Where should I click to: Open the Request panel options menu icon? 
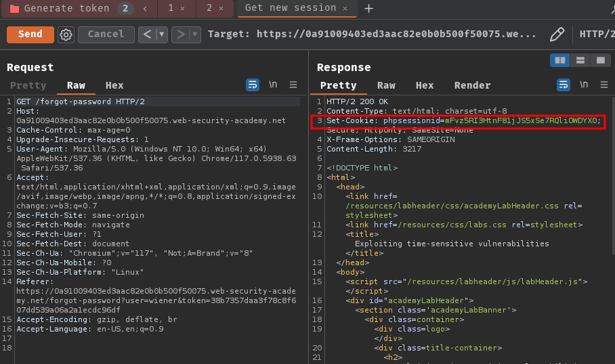tap(293, 85)
